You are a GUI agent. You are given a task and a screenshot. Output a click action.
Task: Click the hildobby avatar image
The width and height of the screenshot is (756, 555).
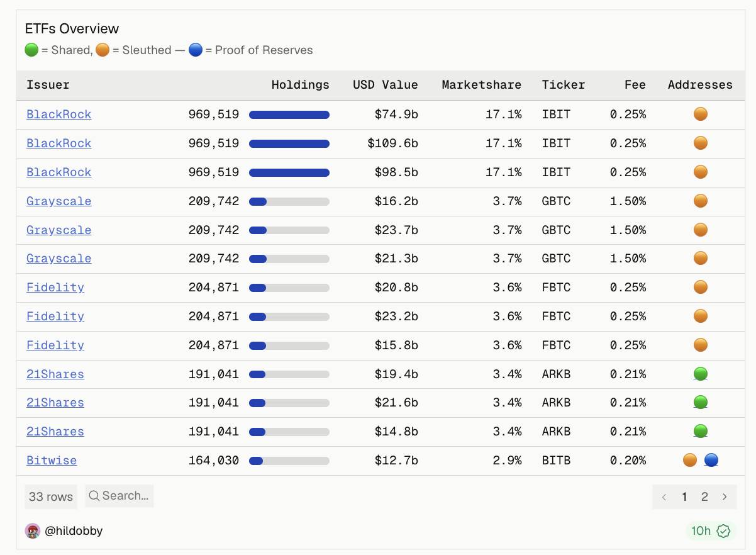(33, 530)
